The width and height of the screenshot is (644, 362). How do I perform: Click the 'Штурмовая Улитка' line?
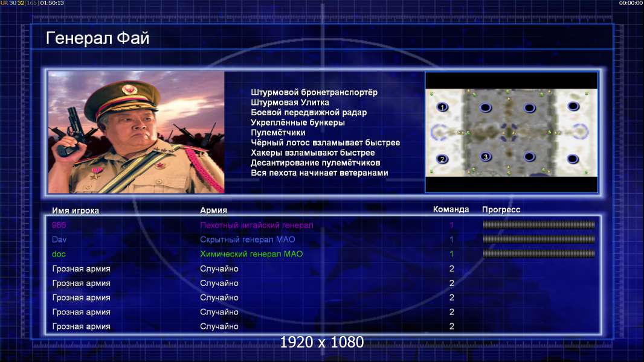[x=290, y=103]
